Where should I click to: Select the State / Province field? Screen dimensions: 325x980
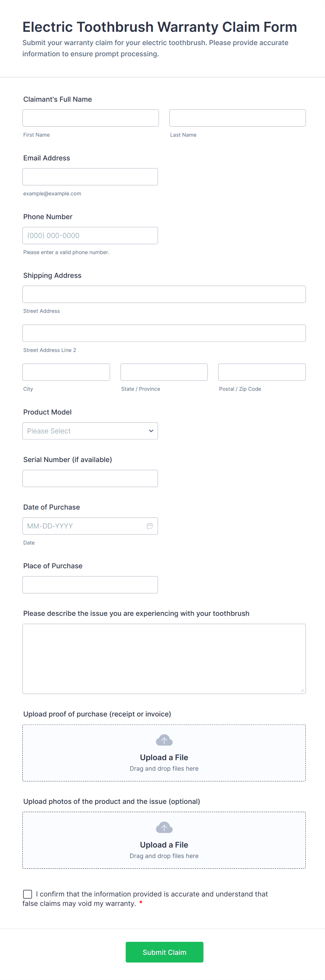[164, 372]
